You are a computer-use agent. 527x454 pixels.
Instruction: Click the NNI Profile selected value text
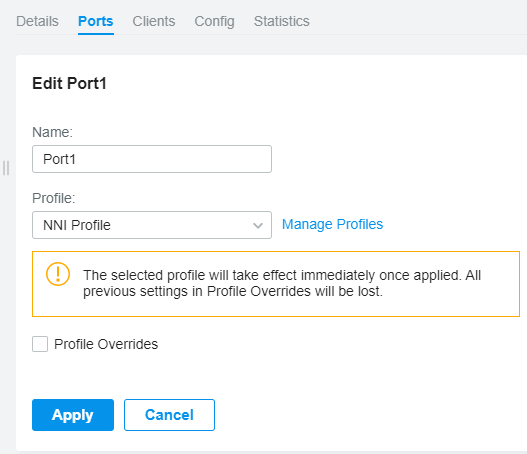tap(77, 225)
